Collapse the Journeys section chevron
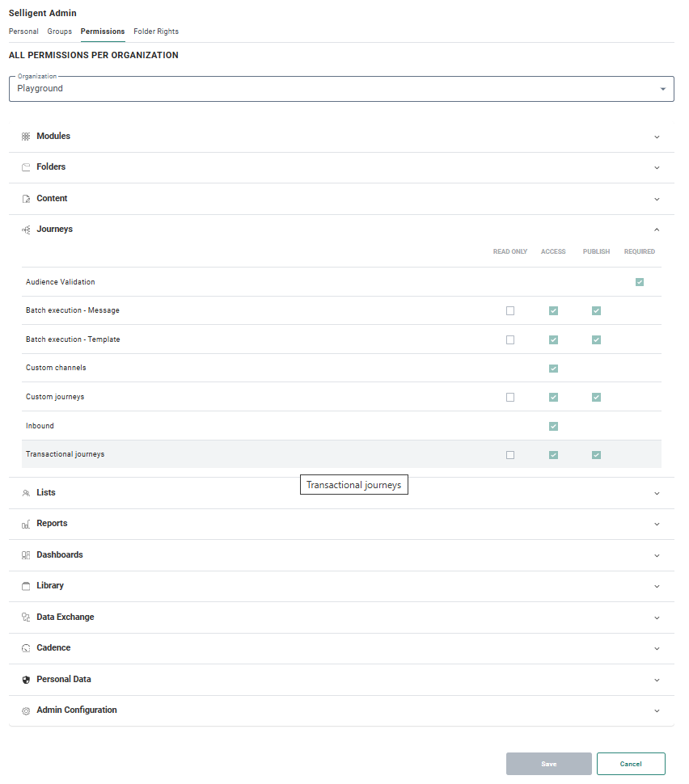 [657, 230]
